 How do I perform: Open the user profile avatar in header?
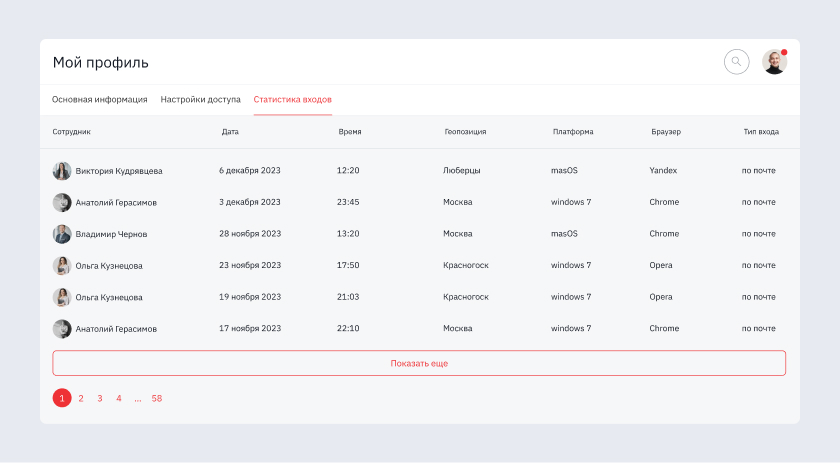pos(774,62)
